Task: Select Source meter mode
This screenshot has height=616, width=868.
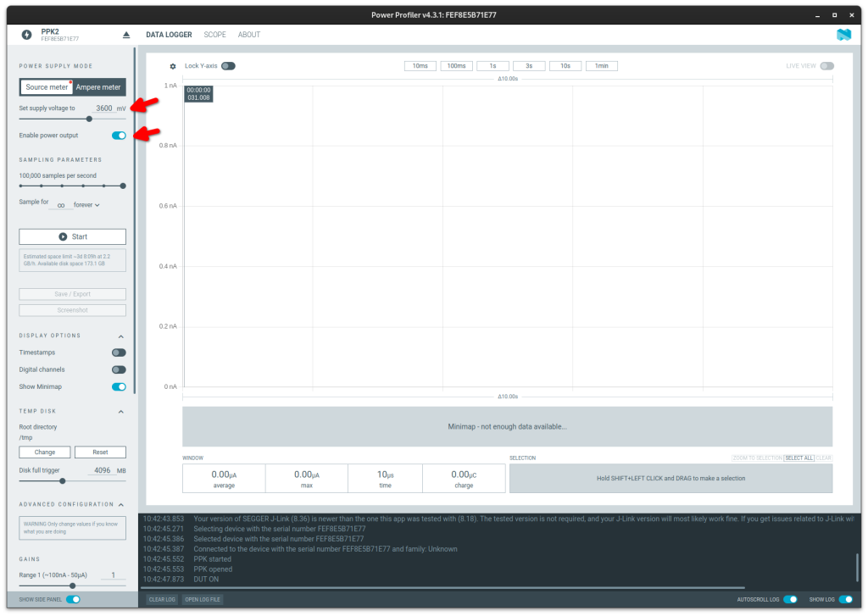Action: 47,87
